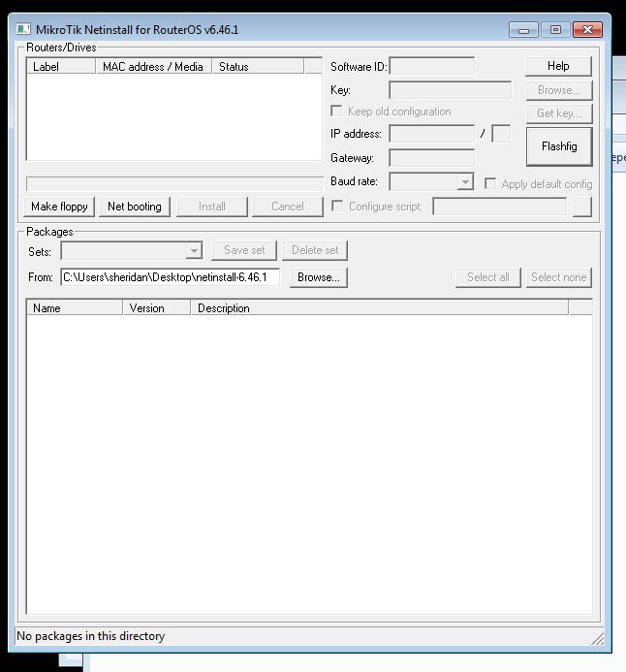626x672 pixels.
Task: Click the Make floppy button
Action: click(59, 207)
